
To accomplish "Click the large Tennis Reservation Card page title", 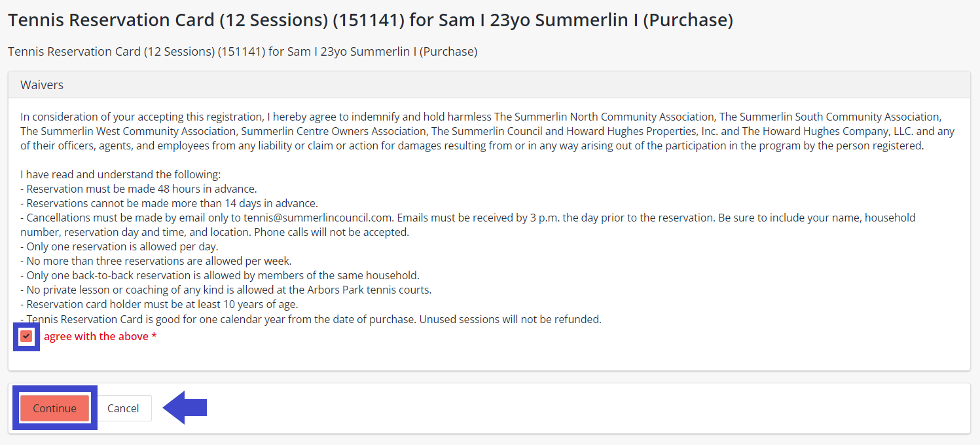I will click(x=370, y=20).
